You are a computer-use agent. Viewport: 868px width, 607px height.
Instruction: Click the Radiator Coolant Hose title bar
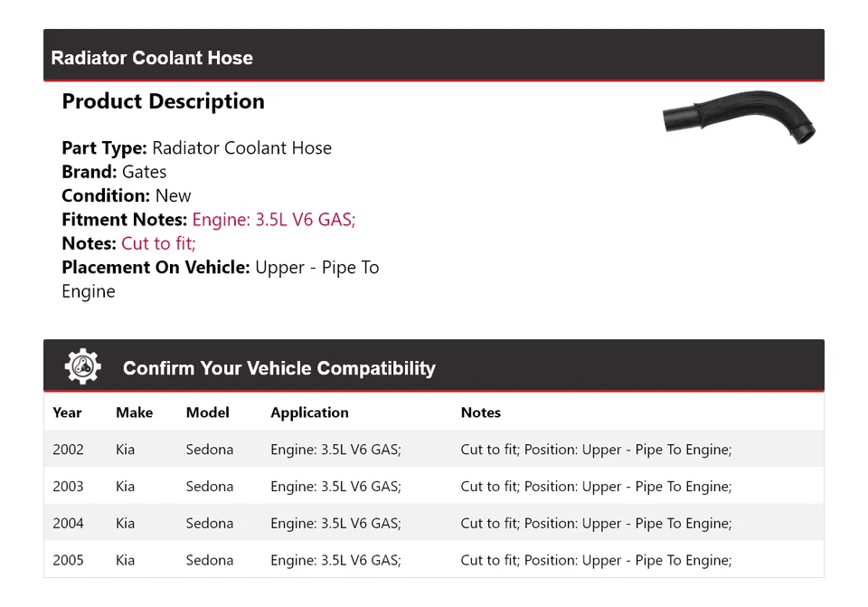[x=152, y=58]
